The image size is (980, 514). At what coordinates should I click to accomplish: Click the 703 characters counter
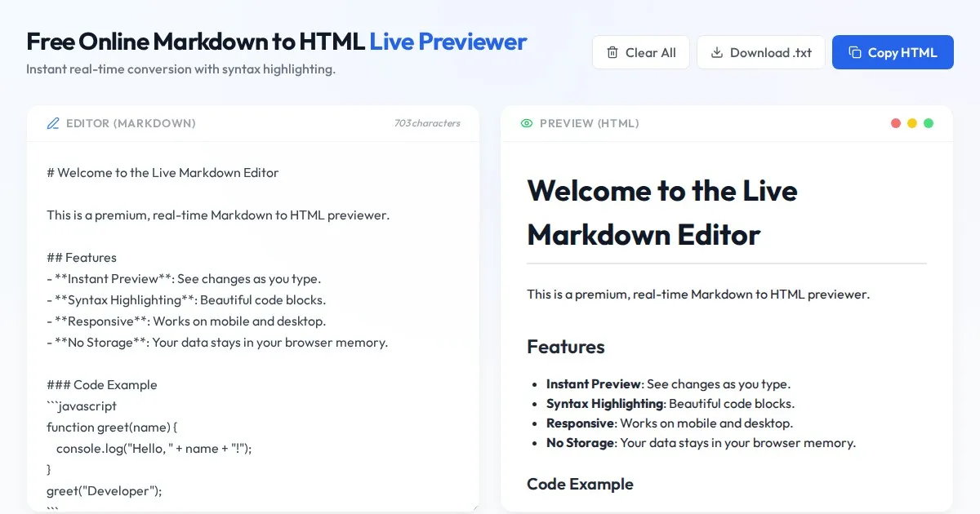pos(427,124)
